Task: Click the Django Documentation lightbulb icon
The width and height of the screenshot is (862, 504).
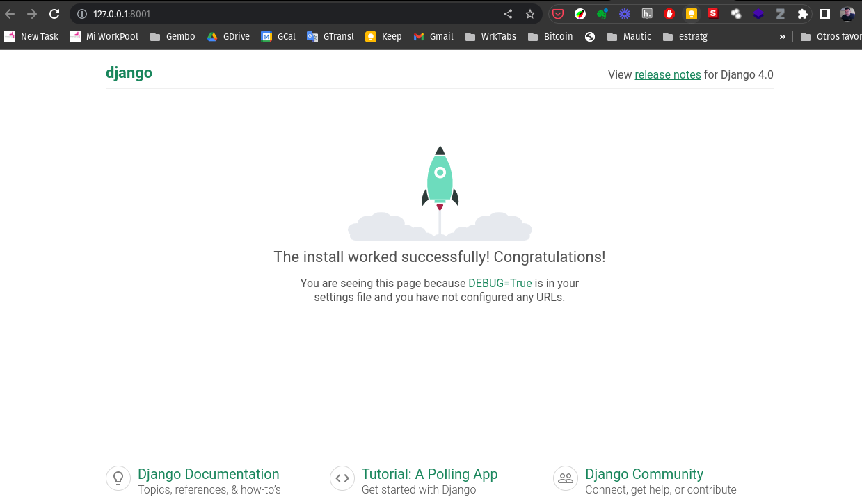Action: tap(118, 478)
